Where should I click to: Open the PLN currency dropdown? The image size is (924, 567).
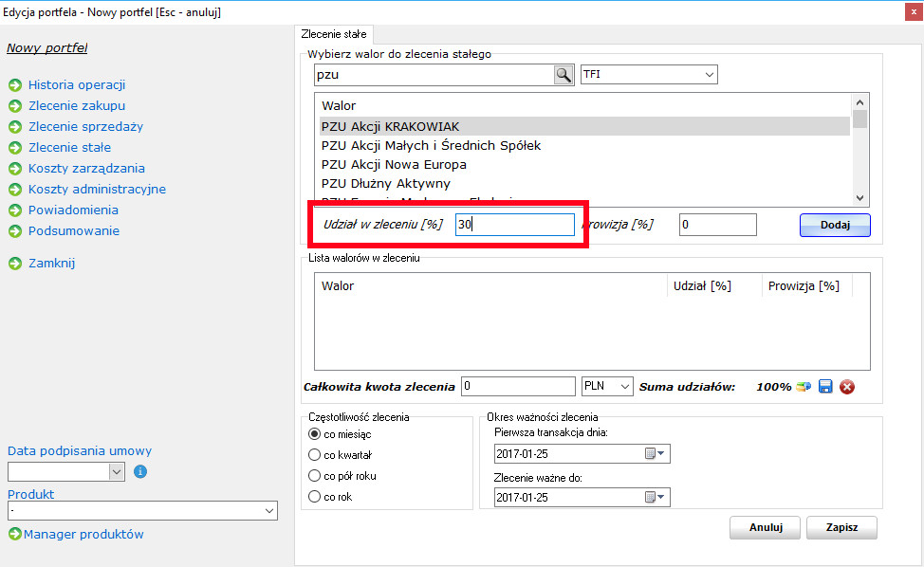623,387
